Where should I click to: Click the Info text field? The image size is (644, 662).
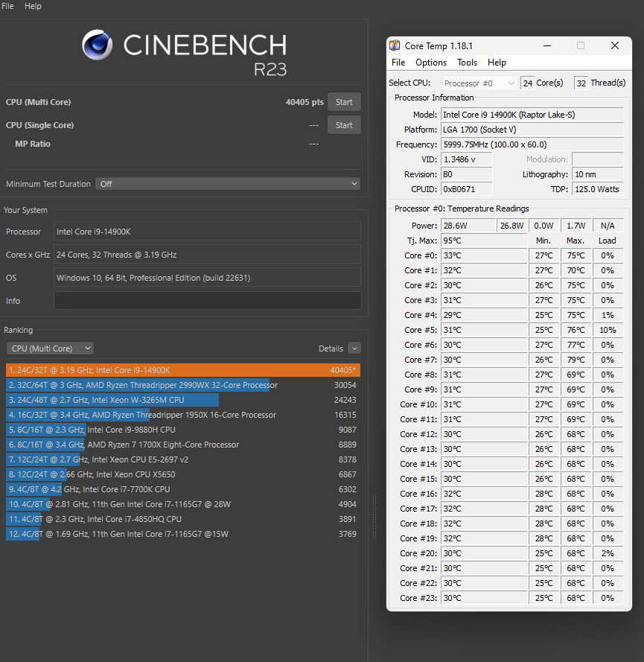click(x=207, y=301)
